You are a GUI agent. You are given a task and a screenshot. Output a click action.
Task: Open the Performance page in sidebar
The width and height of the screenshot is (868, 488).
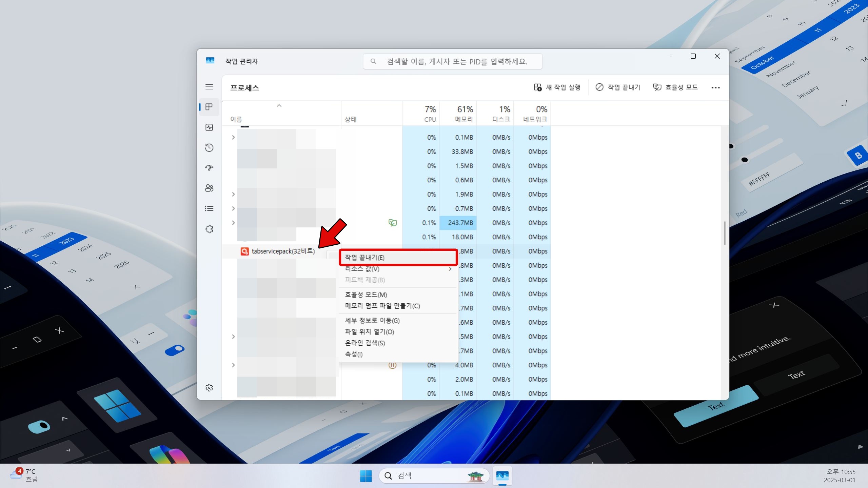coord(209,127)
